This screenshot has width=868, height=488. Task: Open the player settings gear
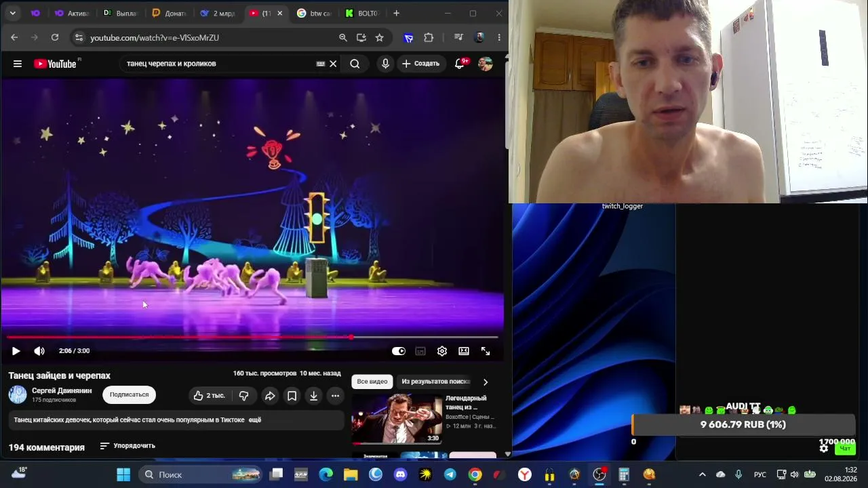[x=442, y=351]
